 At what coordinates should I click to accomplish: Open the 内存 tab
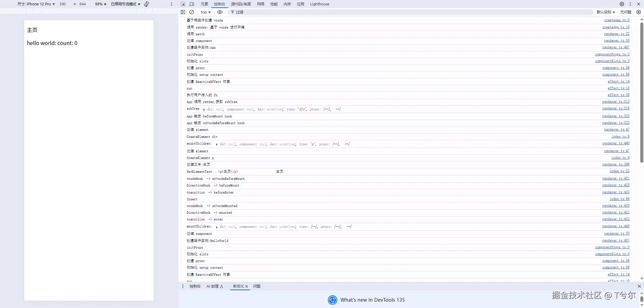click(x=287, y=4)
